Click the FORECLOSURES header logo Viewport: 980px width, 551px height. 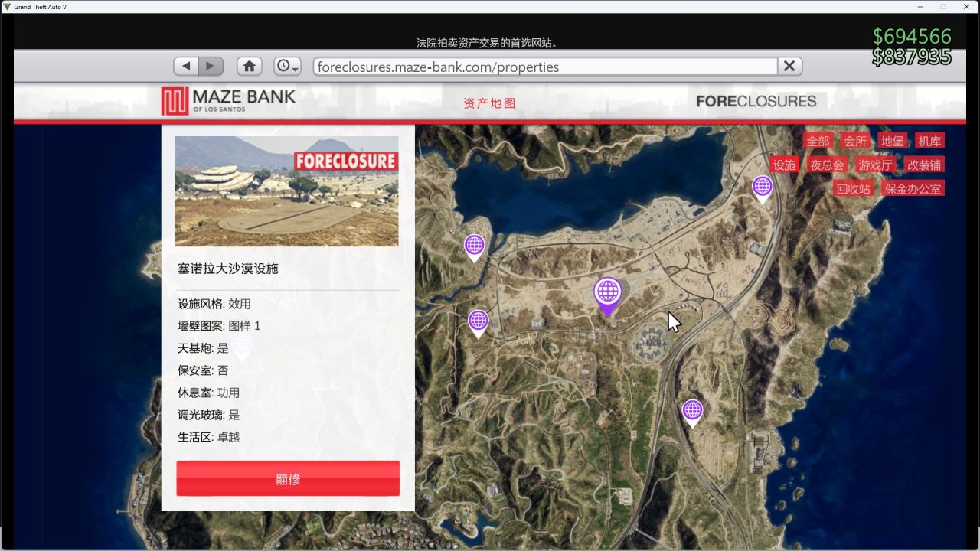pos(756,101)
